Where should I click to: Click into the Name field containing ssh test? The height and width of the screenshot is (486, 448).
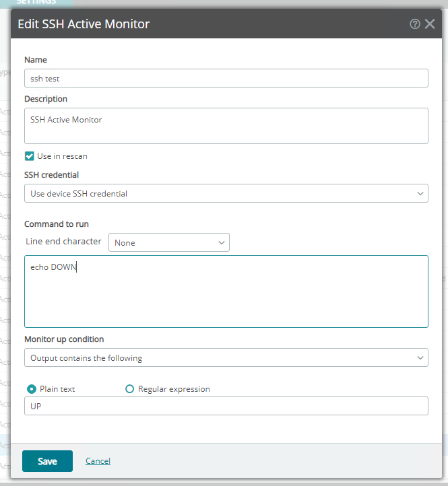click(226, 78)
